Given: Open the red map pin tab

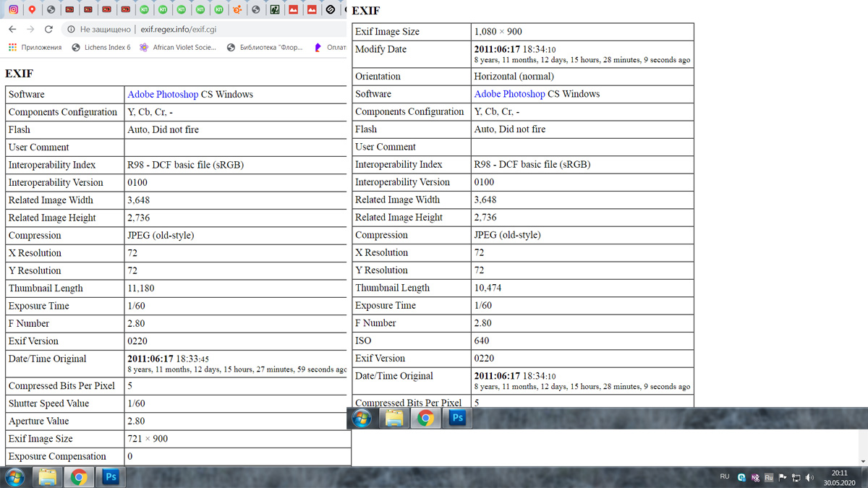Looking at the screenshot, I should click(32, 9).
